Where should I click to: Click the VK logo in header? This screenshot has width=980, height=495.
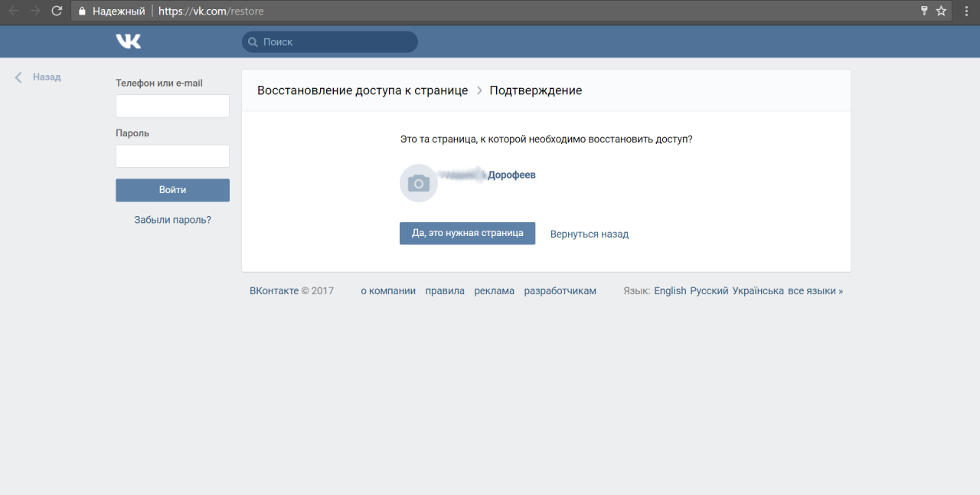[128, 41]
